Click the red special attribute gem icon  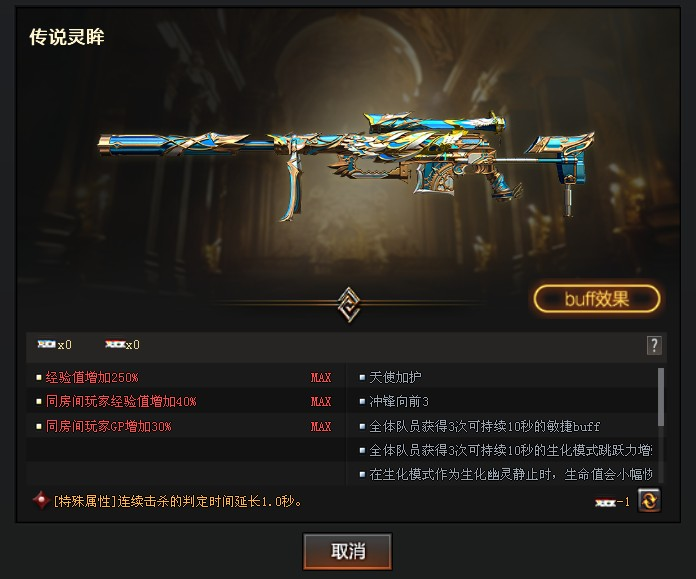point(41,501)
